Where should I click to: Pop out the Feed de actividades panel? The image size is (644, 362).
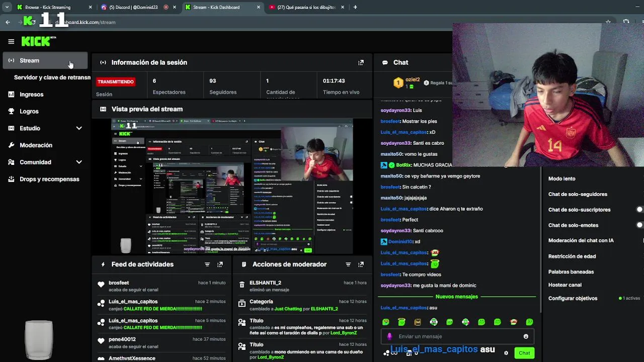point(220,264)
